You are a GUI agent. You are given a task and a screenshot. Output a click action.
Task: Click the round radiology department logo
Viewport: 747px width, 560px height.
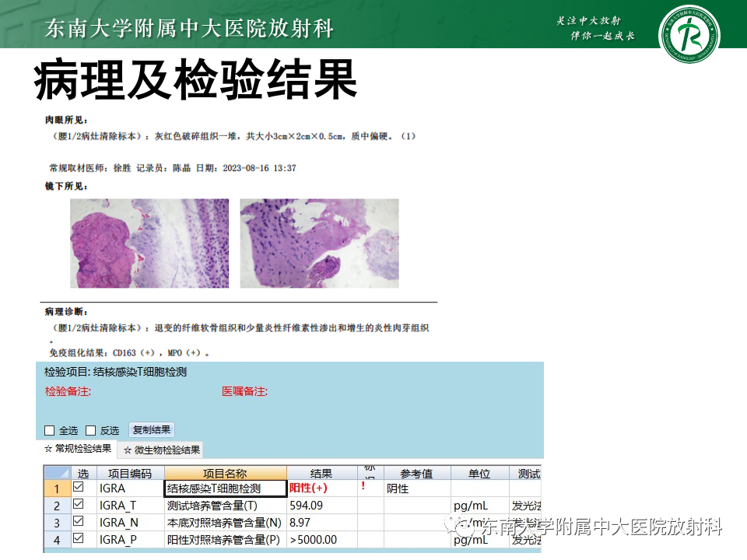pyautogui.click(x=689, y=34)
